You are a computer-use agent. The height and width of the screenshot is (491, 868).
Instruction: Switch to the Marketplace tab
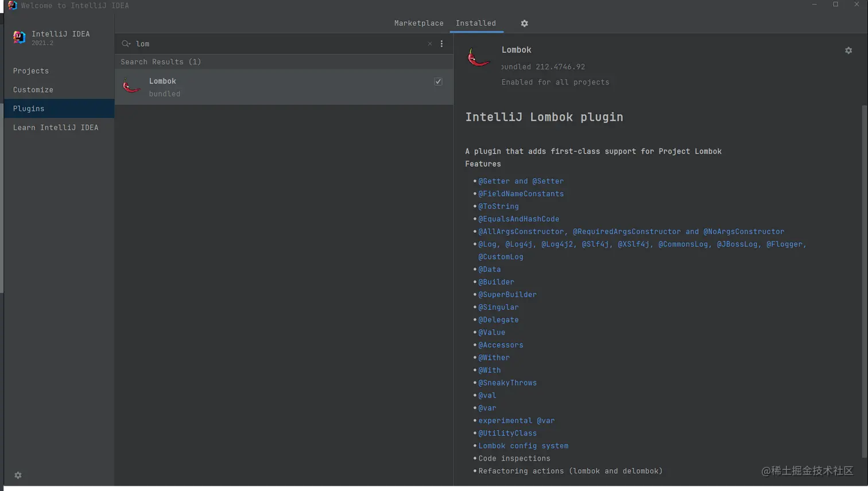(418, 24)
